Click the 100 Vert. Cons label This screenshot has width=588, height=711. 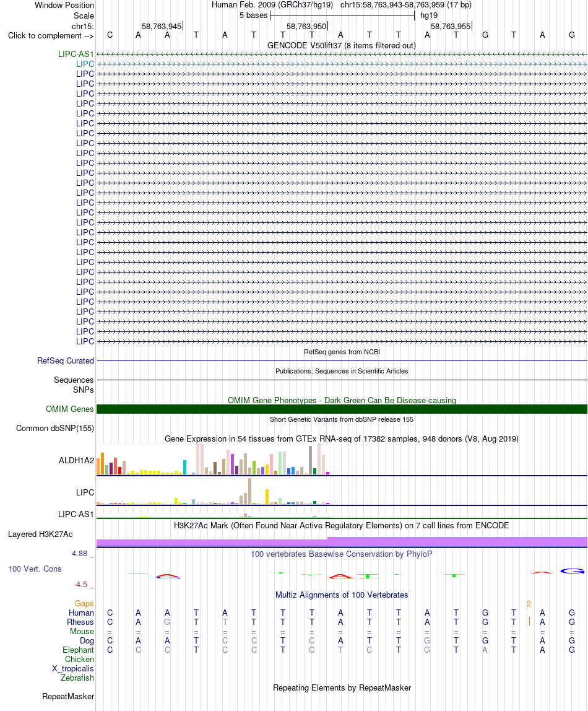(x=35, y=569)
